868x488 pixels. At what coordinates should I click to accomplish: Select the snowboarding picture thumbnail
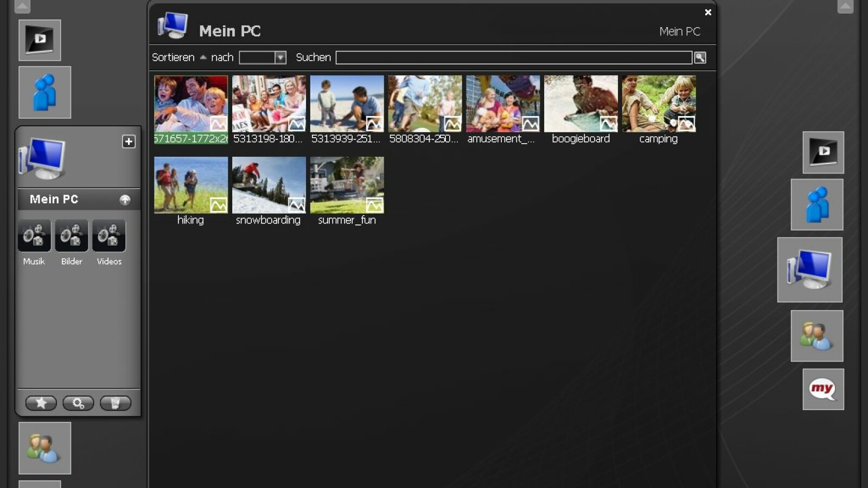(269, 185)
